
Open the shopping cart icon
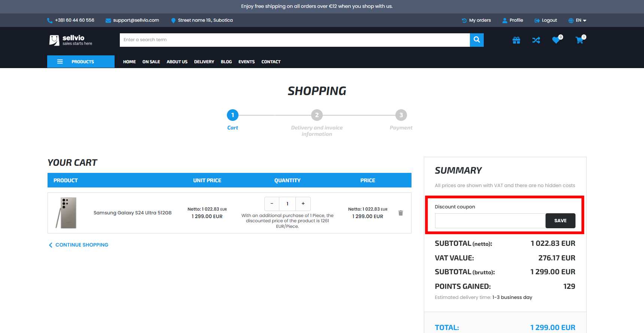point(579,40)
